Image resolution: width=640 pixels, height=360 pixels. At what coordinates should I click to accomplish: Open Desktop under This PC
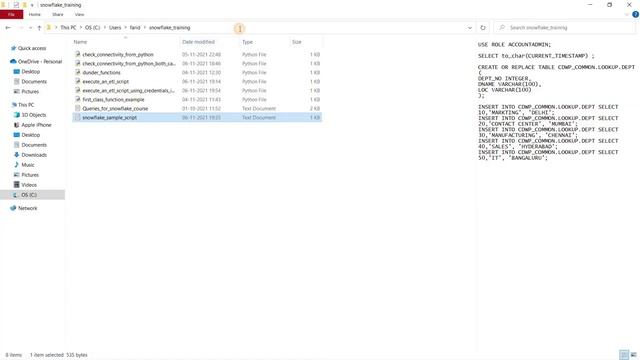(31, 135)
